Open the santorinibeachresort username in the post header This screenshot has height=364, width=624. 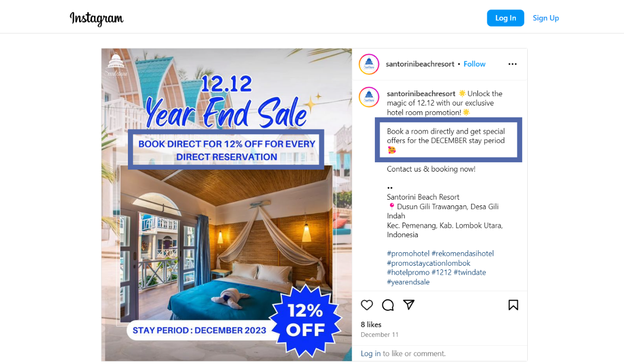click(420, 64)
